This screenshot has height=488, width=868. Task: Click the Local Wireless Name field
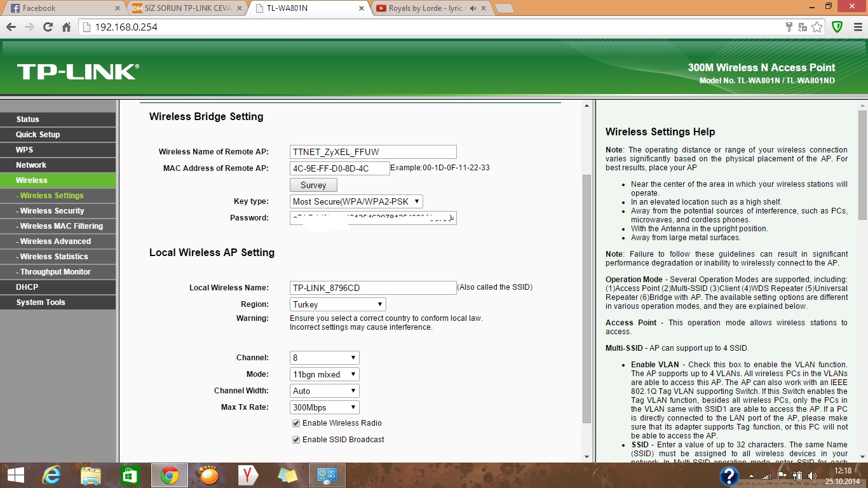tap(373, 288)
